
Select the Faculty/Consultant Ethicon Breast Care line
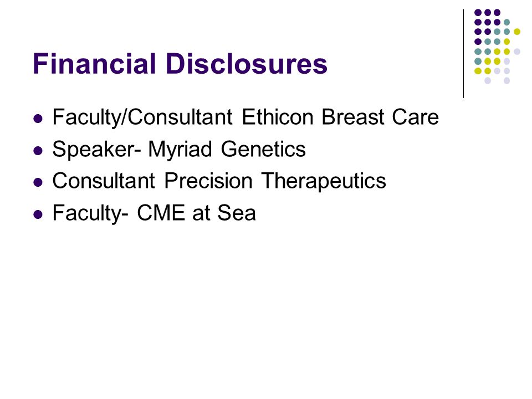click(x=245, y=117)
